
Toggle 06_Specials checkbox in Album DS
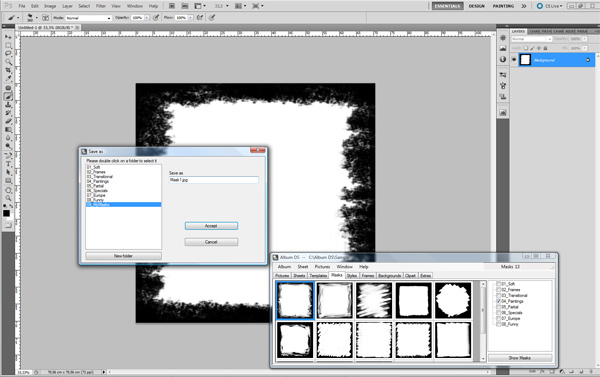pyautogui.click(x=499, y=313)
